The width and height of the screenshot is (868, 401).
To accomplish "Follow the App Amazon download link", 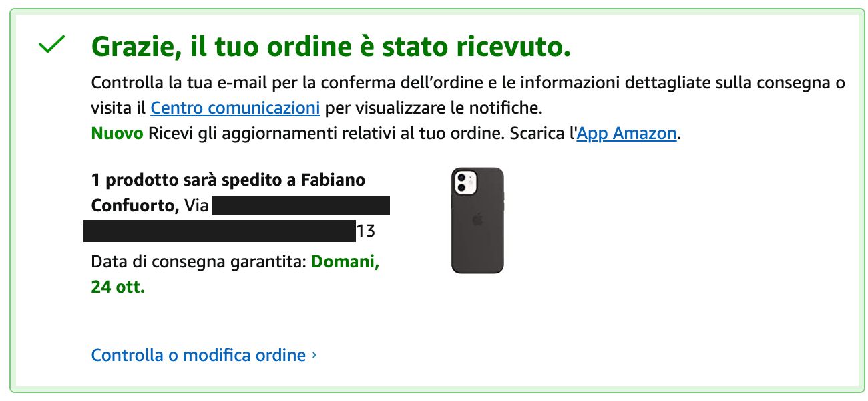I will (x=627, y=133).
